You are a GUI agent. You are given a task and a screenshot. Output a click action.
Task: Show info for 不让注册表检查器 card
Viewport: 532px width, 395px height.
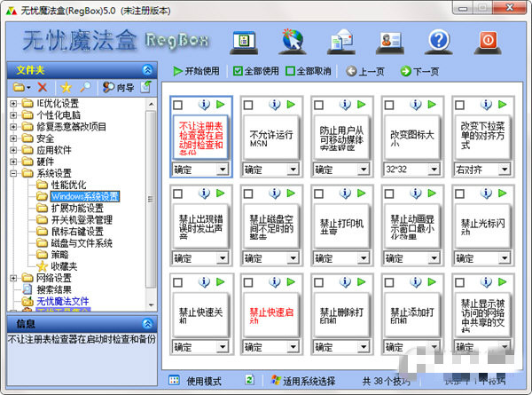204,105
